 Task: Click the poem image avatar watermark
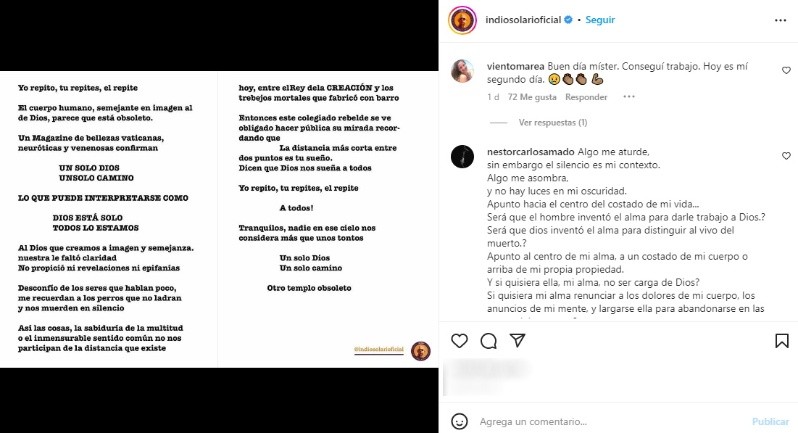point(421,351)
